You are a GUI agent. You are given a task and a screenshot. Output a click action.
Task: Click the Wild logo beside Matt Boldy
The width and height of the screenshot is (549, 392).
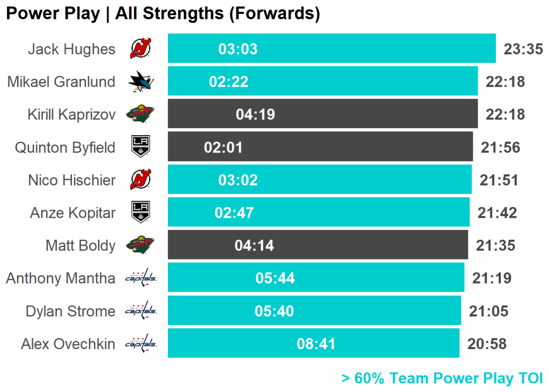coord(141,245)
